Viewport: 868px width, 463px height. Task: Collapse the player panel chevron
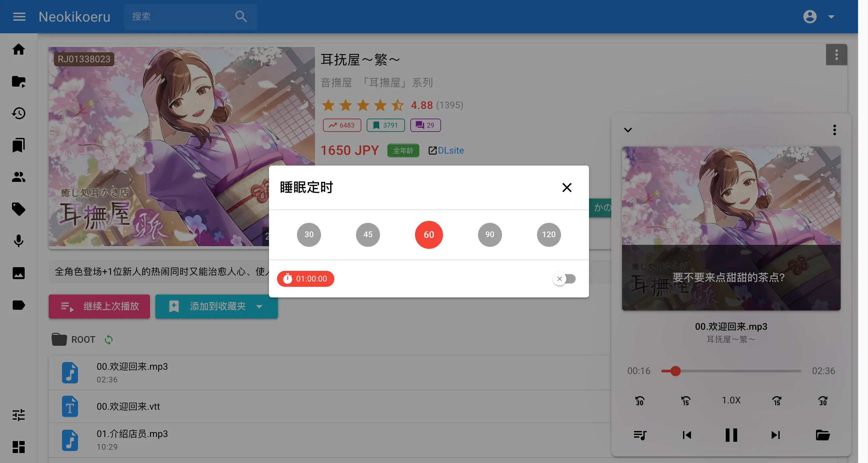628,130
